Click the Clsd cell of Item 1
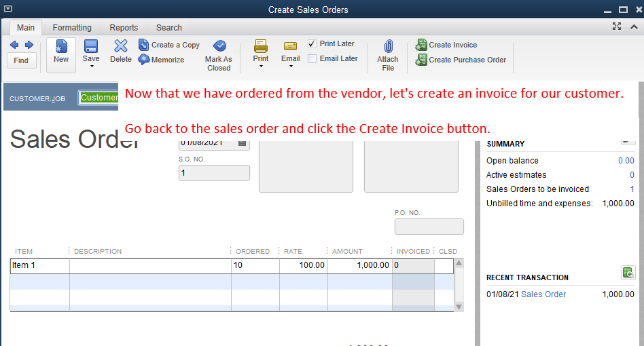This screenshot has width=644, height=346. 444,265
